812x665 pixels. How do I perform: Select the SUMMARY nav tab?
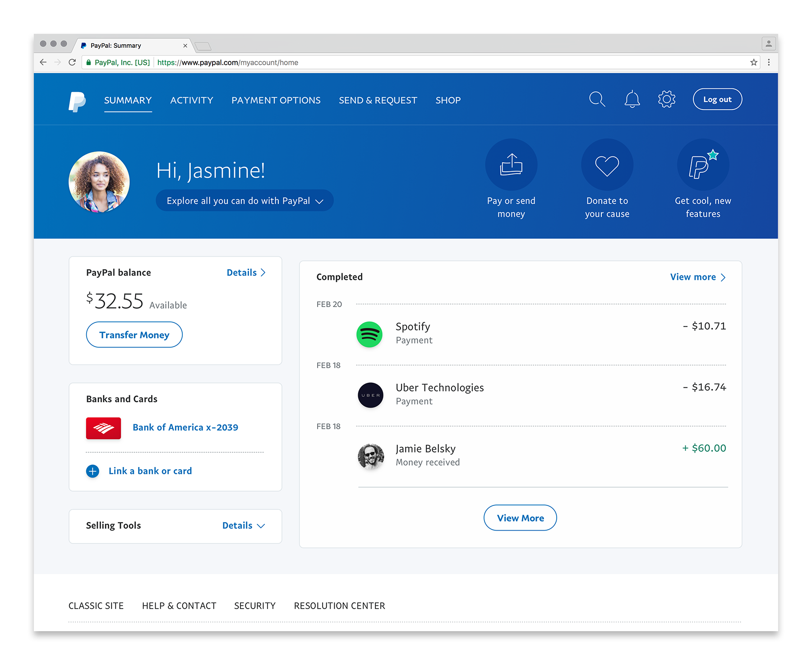click(x=128, y=101)
